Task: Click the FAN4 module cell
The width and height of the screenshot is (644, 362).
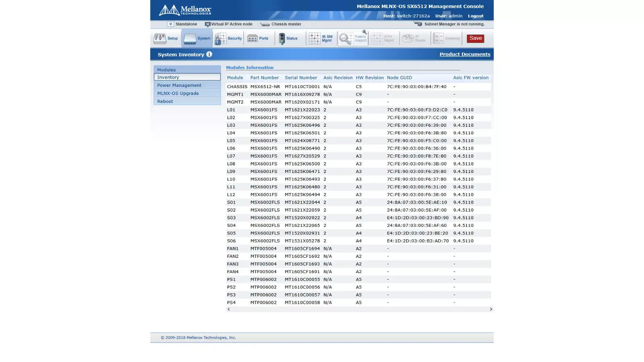Action: [233, 272]
